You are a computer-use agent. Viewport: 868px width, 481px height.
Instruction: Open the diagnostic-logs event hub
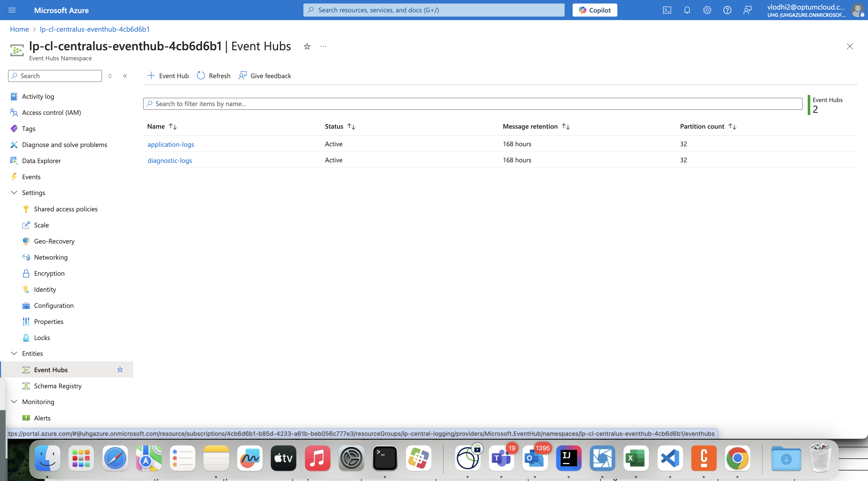(170, 160)
